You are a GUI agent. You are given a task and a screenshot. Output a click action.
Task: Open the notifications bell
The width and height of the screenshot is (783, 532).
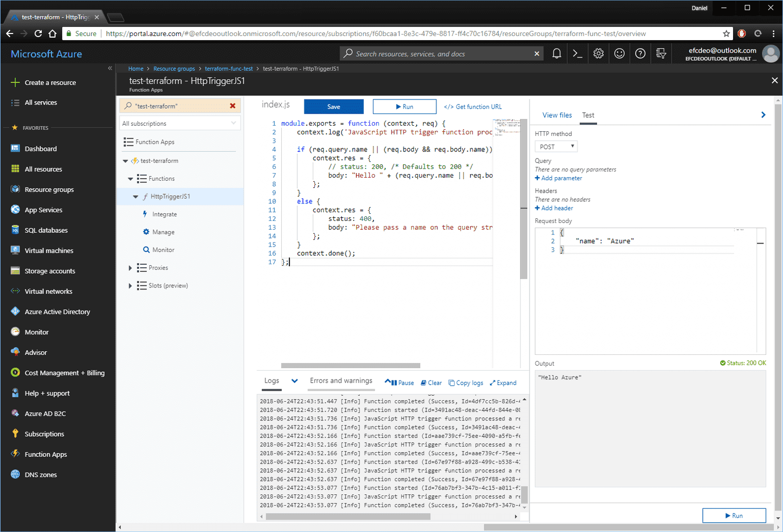coord(556,54)
